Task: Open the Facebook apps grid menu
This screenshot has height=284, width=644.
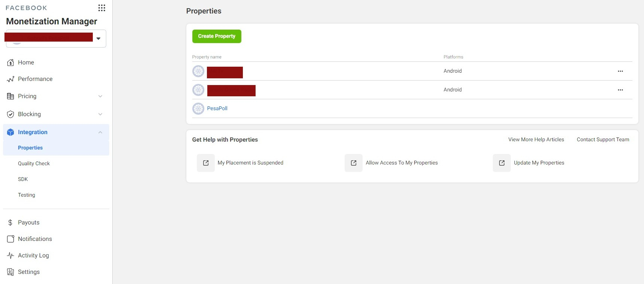Action: 102,8
